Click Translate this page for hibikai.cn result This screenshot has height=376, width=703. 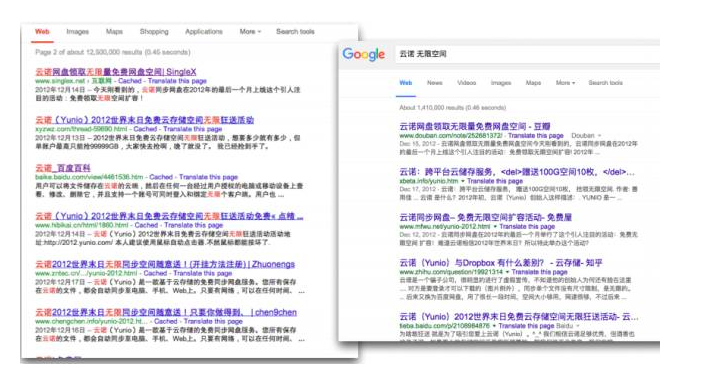(194, 225)
